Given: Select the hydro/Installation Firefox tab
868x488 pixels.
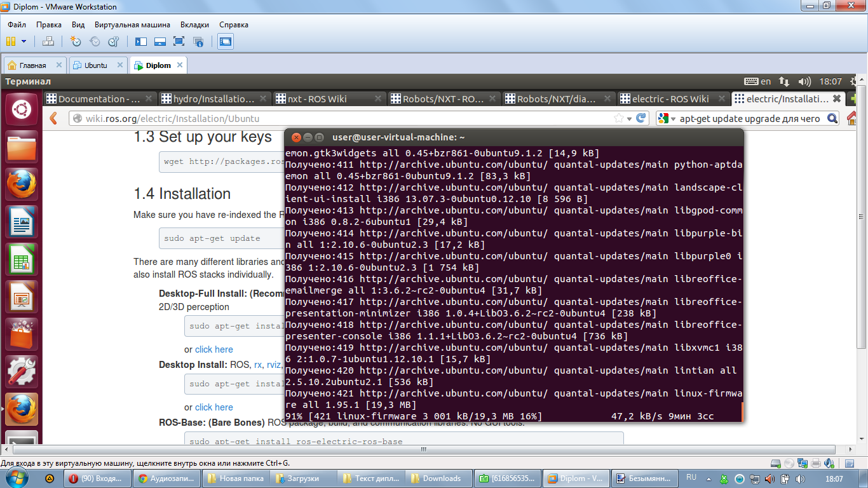Looking at the screenshot, I should [214, 98].
